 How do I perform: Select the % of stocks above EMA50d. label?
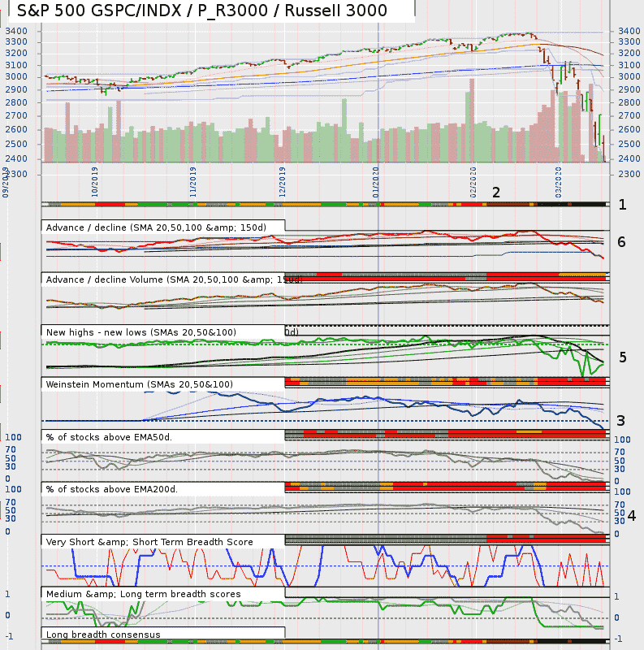coord(109,437)
